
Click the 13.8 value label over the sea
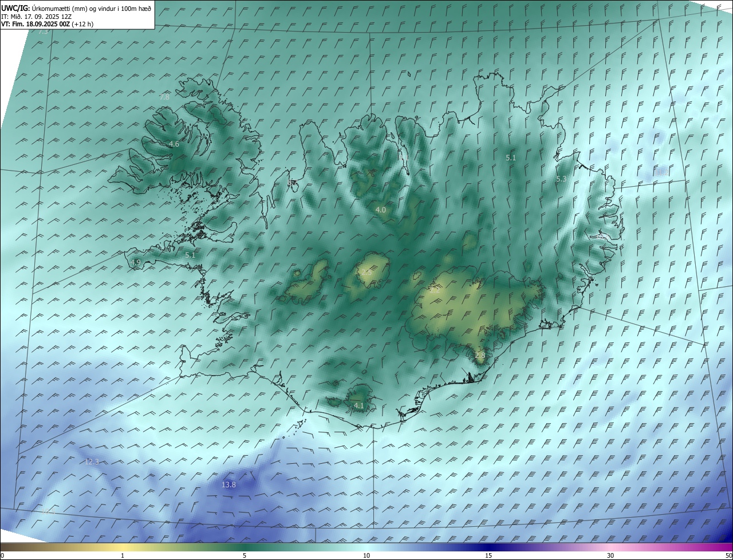(x=228, y=485)
